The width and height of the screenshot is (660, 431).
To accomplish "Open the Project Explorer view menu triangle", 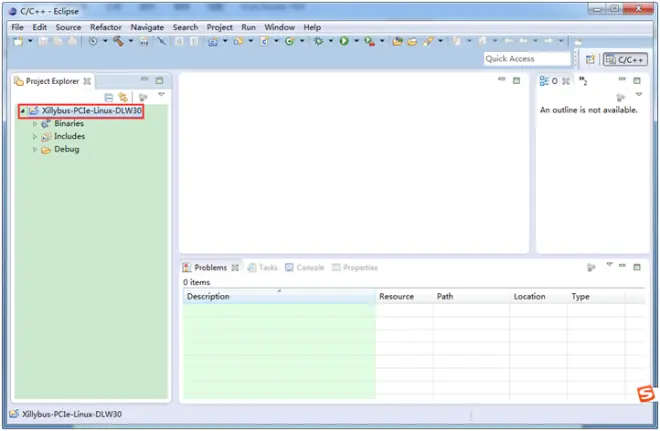I will [x=161, y=95].
